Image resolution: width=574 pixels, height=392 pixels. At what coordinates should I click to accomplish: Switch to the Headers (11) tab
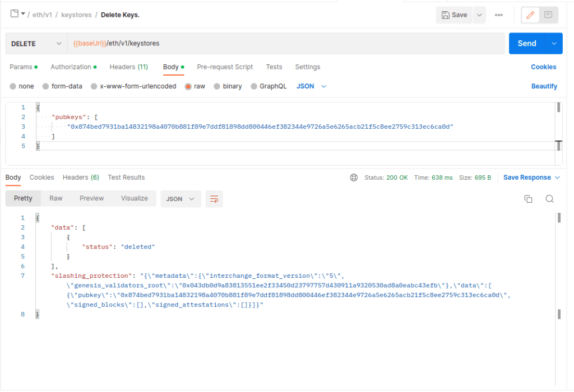pyautogui.click(x=128, y=67)
